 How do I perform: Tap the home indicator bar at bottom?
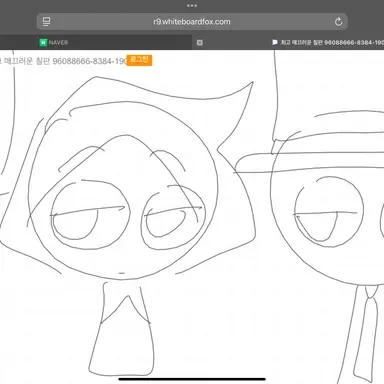tap(192, 379)
